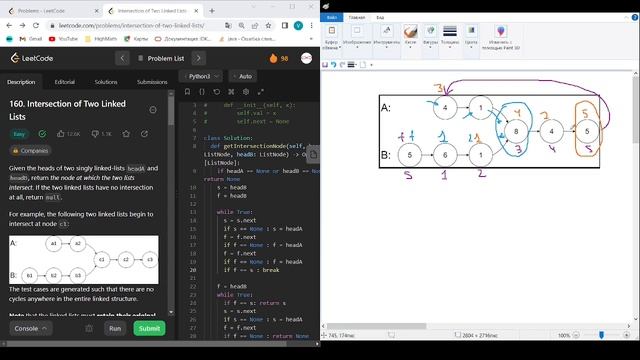Click the share problem icon
This screenshot has height=360, width=640.
[x=144, y=134]
